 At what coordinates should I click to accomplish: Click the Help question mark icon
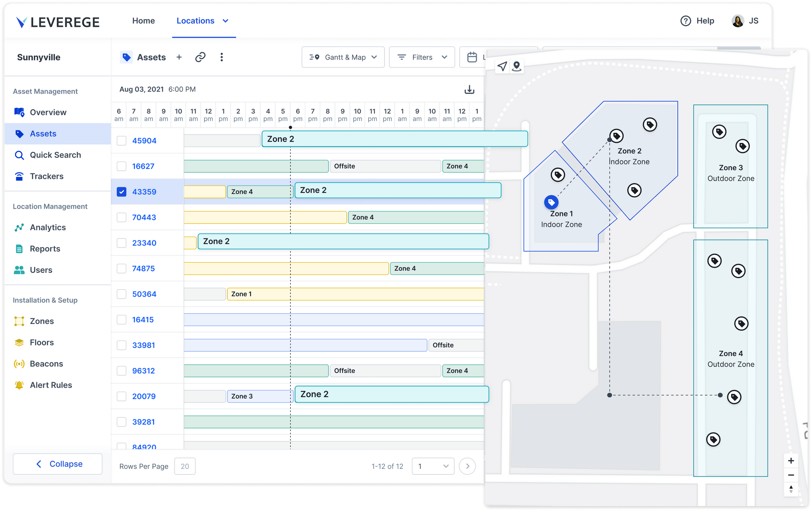pos(685,21)
